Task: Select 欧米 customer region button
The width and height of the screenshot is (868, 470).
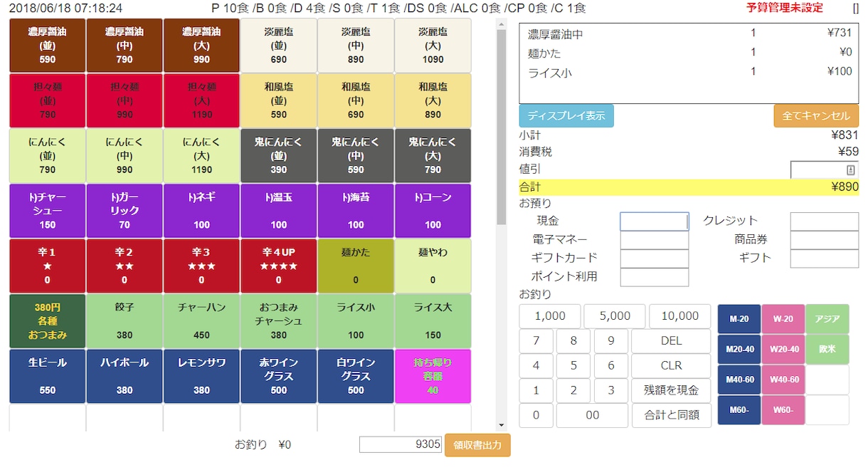Action: (827, 350)
